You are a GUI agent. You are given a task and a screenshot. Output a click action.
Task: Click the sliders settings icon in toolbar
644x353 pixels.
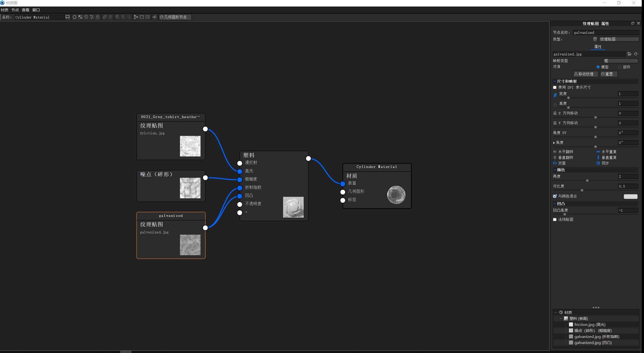[92, 17]
